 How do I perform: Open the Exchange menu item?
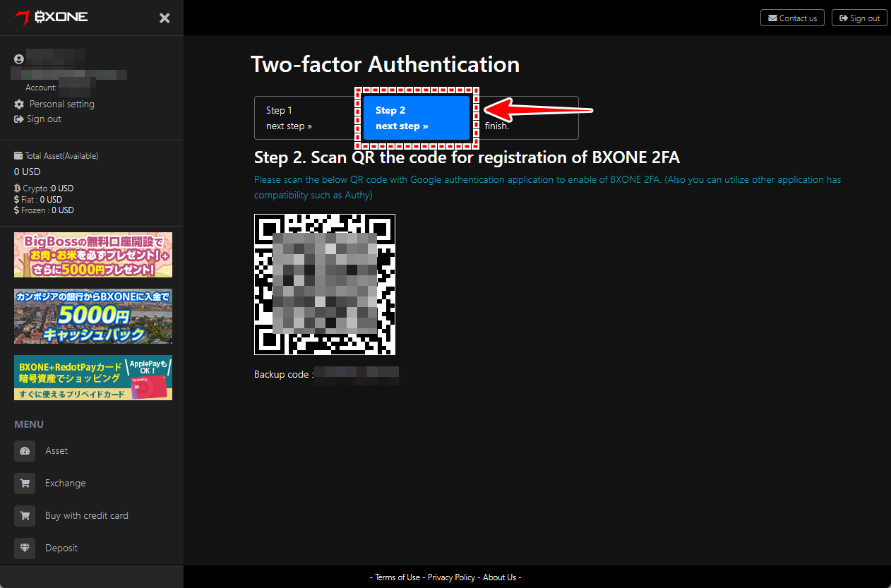[66, 484]
